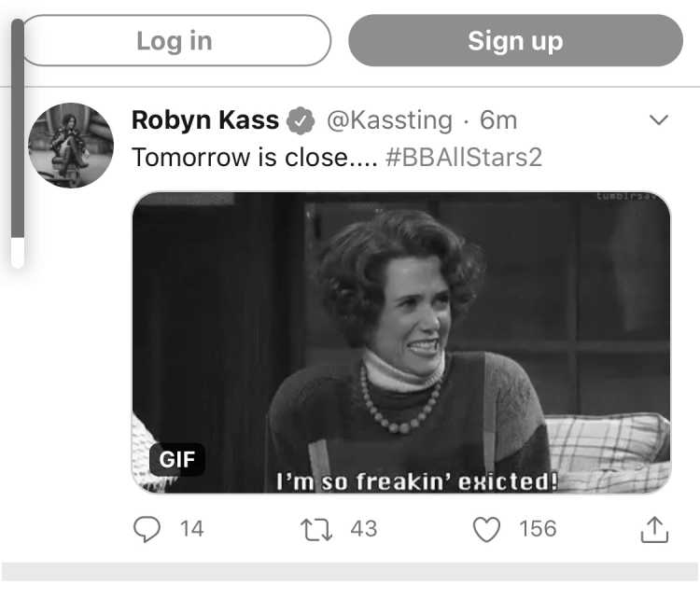Click the verified badge next to Robyn Kass
The height and width of the screenshot is (599, 700).
[x=301, y=120]
